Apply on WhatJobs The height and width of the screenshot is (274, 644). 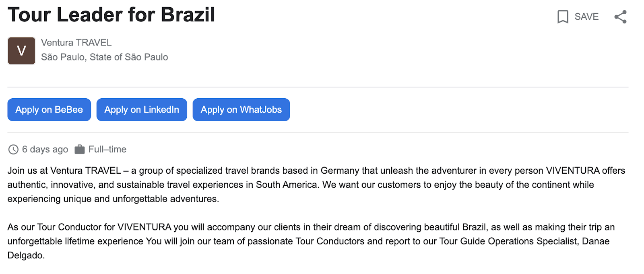241,110
